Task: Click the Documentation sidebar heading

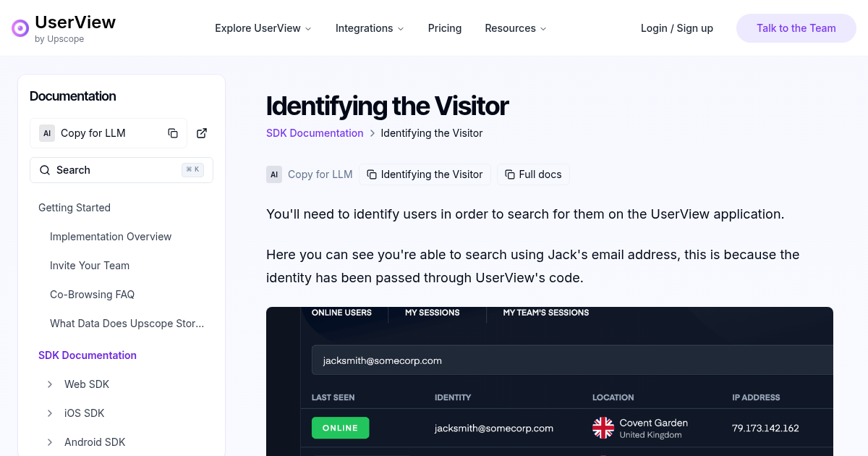Action: click(73, 96)
